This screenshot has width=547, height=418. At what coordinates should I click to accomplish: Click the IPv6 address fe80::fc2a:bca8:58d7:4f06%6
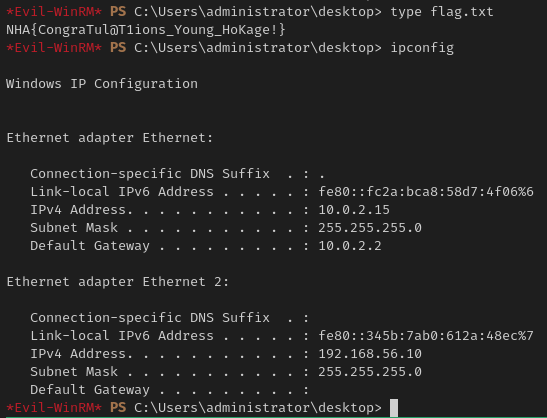click(x=426, y=192)
